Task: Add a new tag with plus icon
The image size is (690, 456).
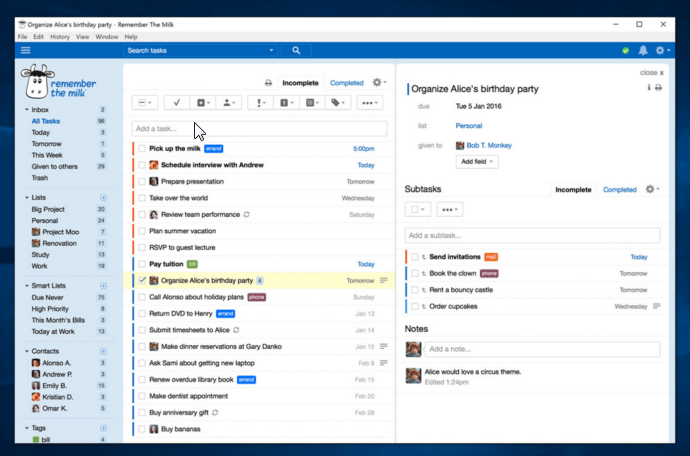Action: (x=103, y=428)
